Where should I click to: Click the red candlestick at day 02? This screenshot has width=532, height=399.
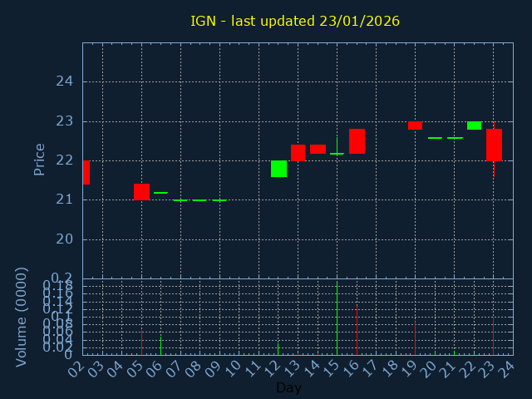[x=86, y=172]
